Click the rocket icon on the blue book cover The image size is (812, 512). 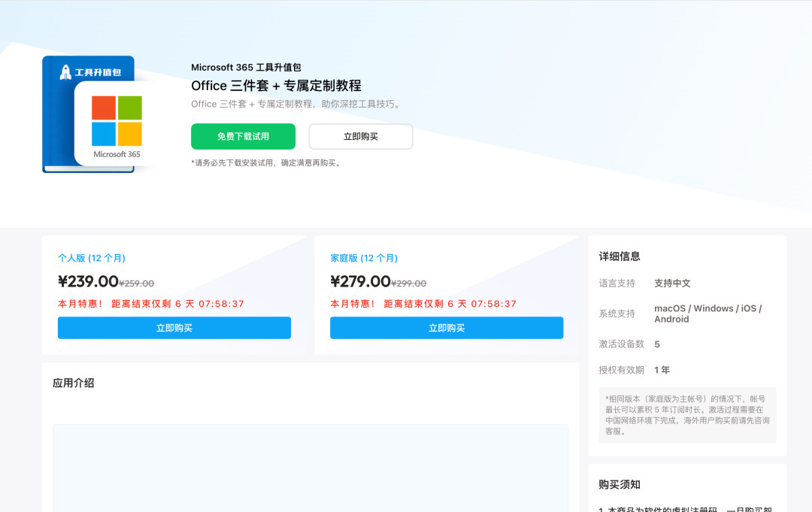point(65,72)
